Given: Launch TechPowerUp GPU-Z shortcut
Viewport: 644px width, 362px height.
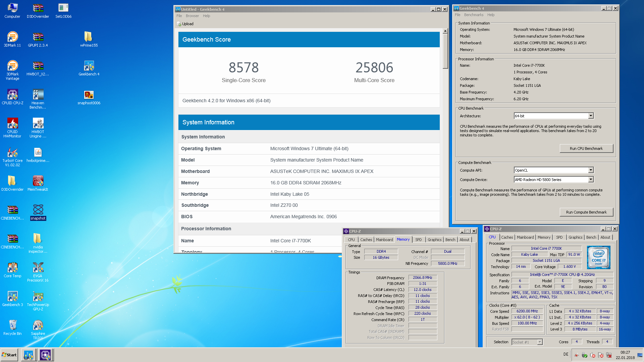Looking at the screenshot, I should click(38, 300).
